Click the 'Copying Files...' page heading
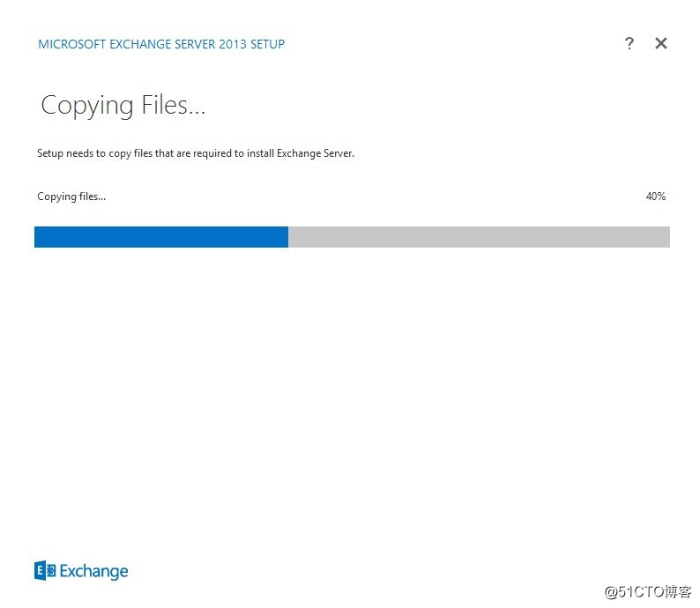The image size is (700, 608). pos(123,106)
